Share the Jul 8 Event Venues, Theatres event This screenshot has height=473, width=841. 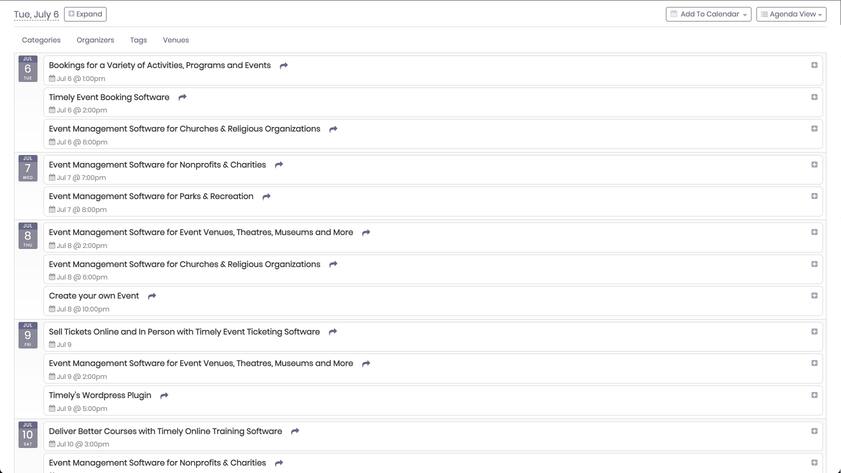[x=366, y=233]
